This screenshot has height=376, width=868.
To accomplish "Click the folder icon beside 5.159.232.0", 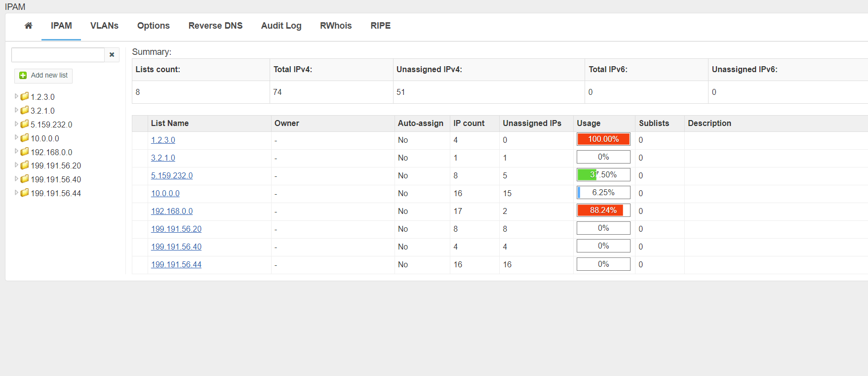I will tap(25, 124).
